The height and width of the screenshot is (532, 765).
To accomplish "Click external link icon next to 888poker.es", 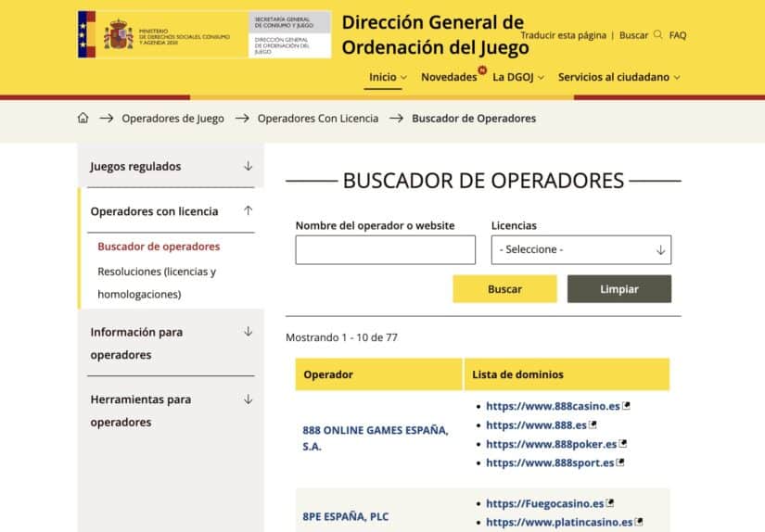I will pyautogui.click(x=623, y=444).
